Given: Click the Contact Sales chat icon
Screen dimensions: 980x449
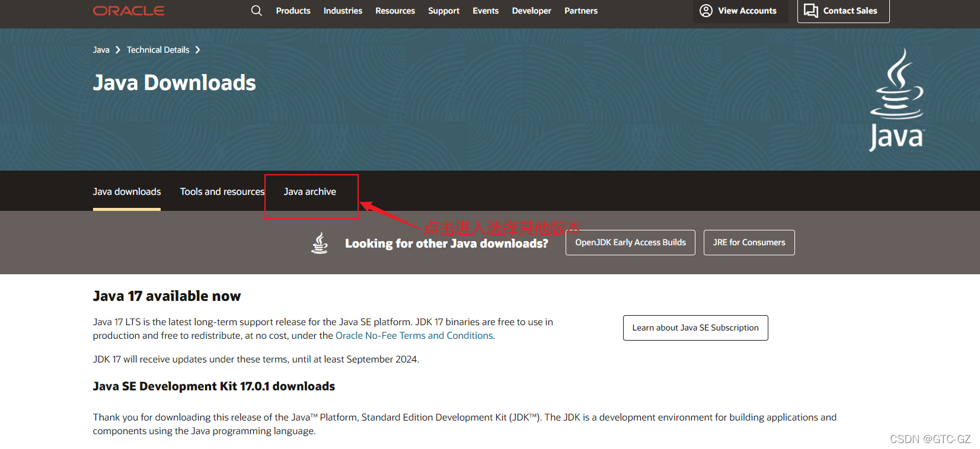Looking at the screenshot, I should pos(811,11).
